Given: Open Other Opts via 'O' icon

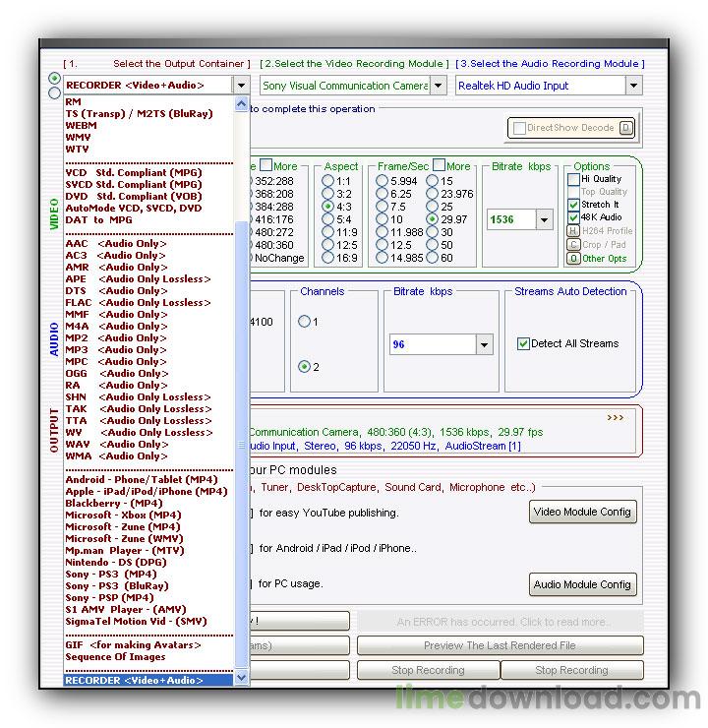Looking at the screenshot, I should (x=572, y=259).
